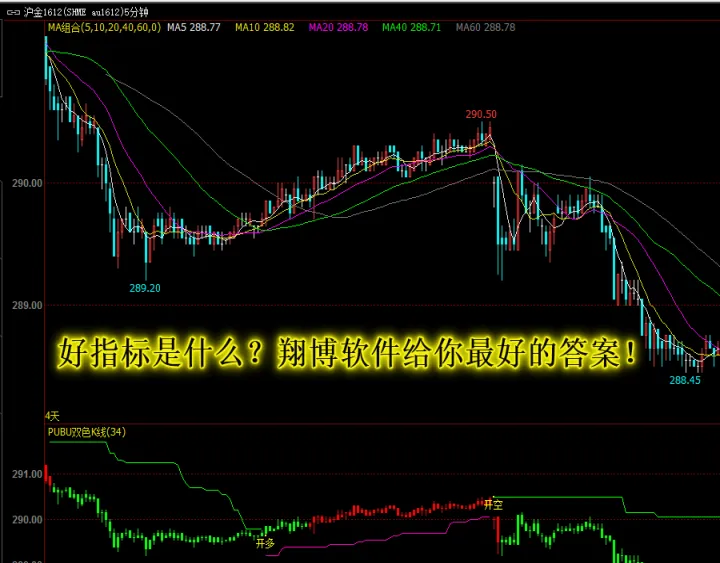
Task: Click the 4天 time span label
Action: tap(53, 414)
